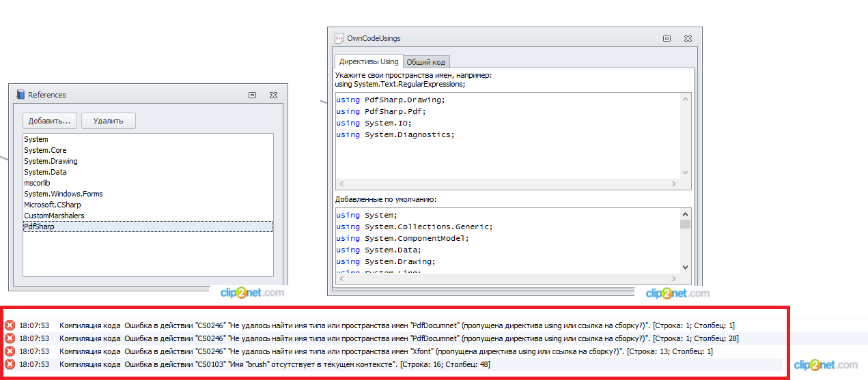The width and height of the screenshot is (868, 380).
Task: Minimize the References panel
Action: coord(252,95)
